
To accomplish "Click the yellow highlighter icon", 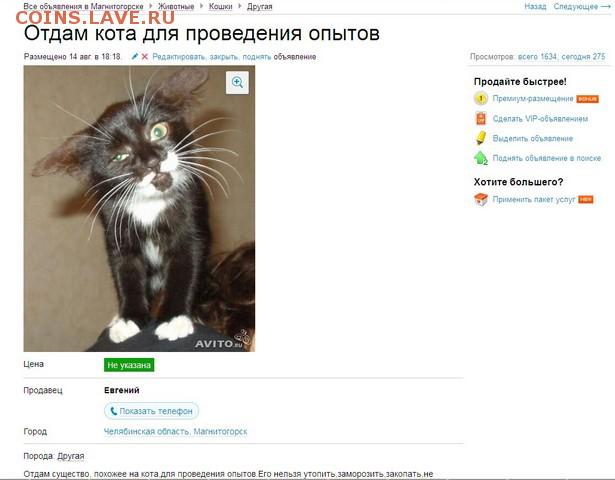I will [481, 138].
